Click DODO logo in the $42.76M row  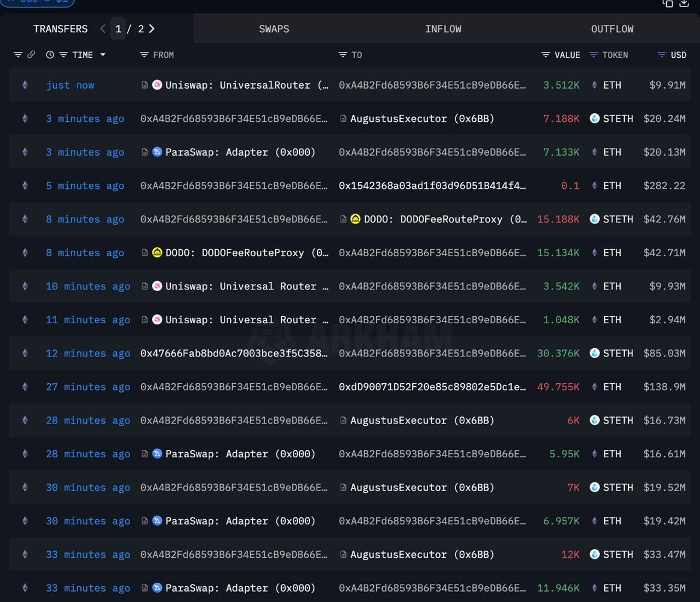coord(355,219)
